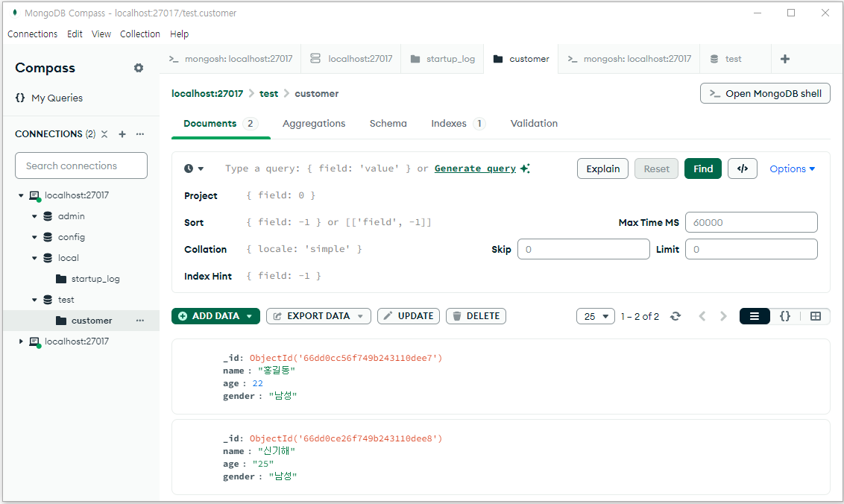The image size is (844, 504).
Task: Open the documents per page dropdown
Action: [x=595, y=316]
